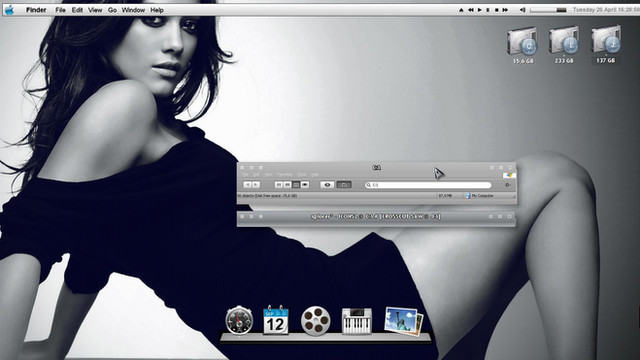Viewport: 640px width, 360px height.
Task: Open the clock icon in the dock
Action: point(239,320)
